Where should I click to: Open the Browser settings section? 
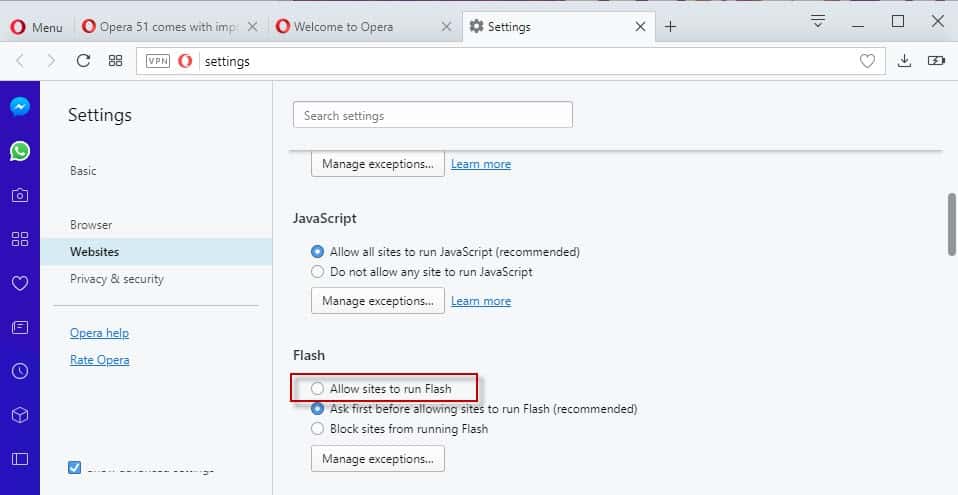91,225
